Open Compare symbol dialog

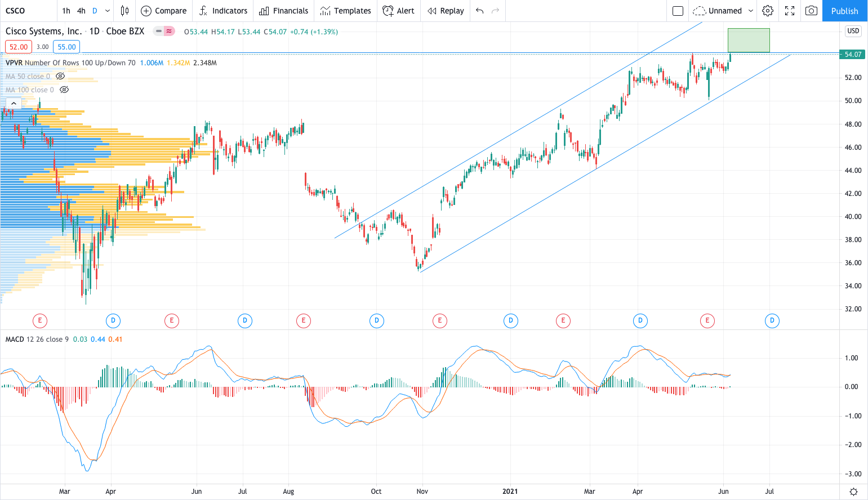pyautogui.click(x=164, y=11)
